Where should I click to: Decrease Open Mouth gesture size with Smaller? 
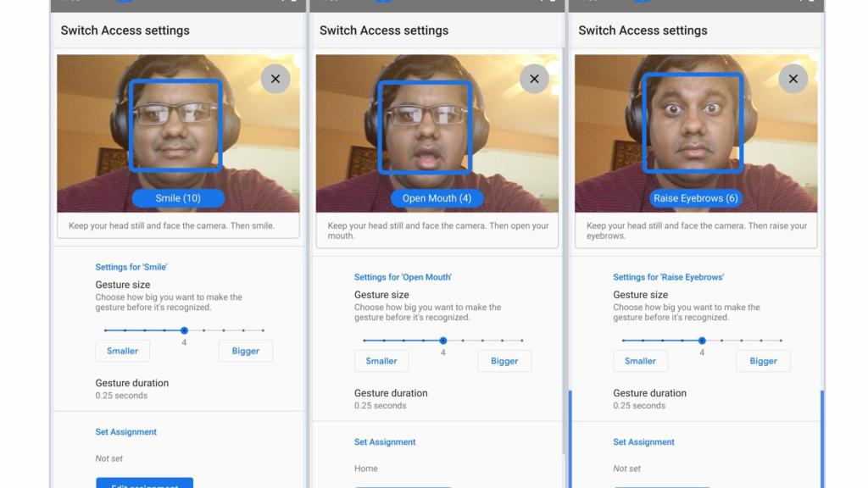[x=381, y=361]
